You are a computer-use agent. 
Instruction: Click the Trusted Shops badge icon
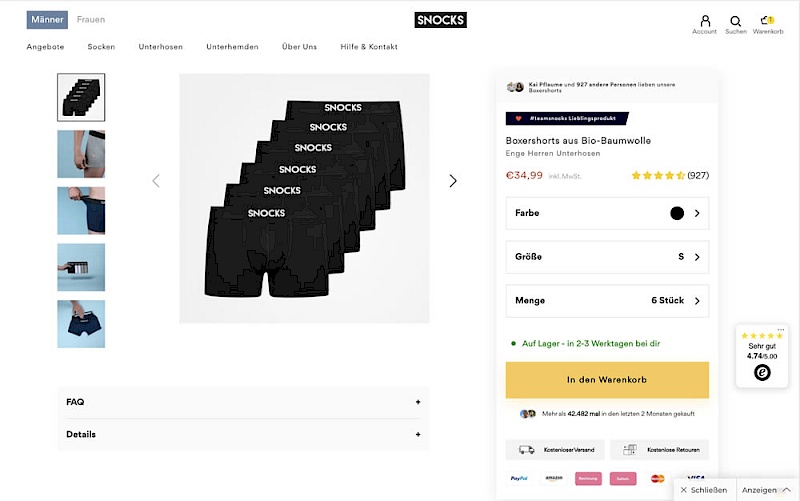[762, 372]
